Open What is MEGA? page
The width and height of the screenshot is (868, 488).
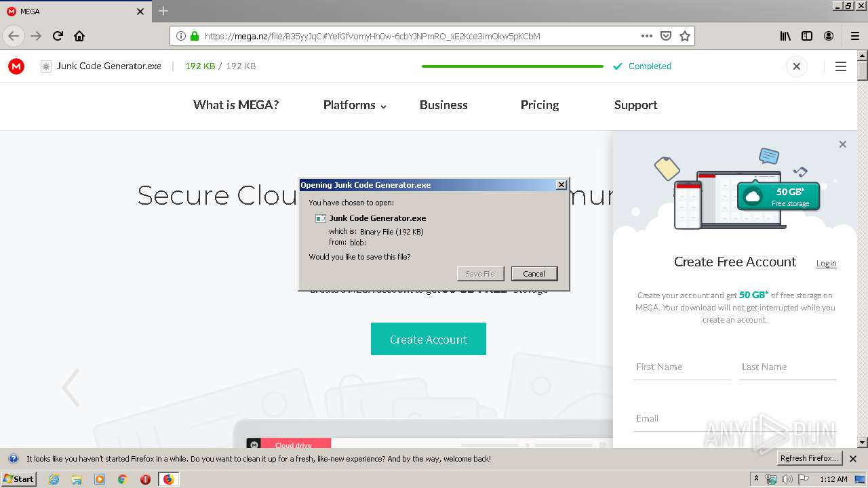(236, 105)
